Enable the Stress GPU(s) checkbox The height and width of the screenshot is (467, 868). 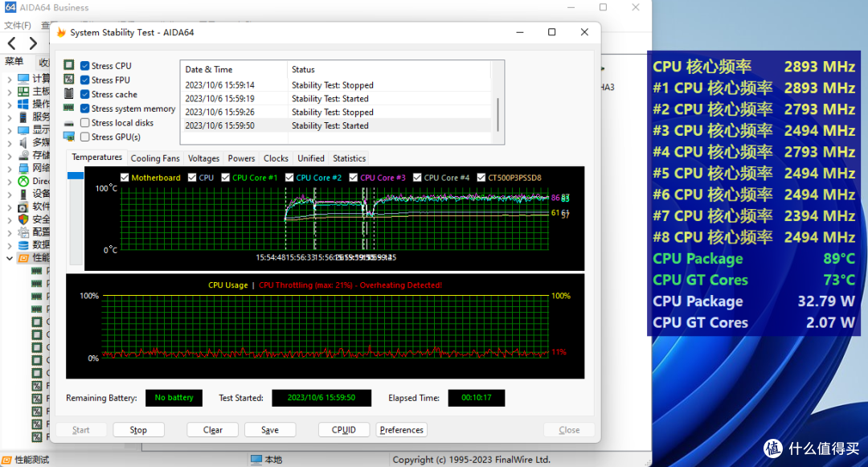coord(84,137)
